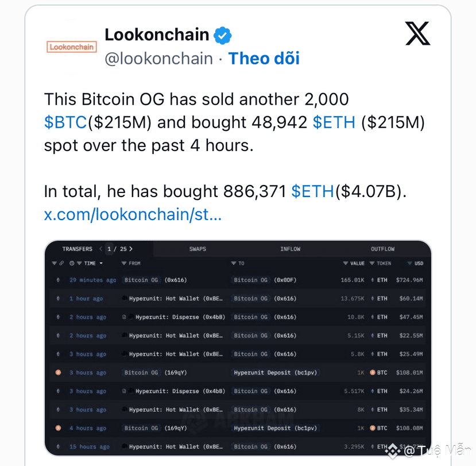Click the clock icon beside TIME
Image resolution: width=476 pixels, height=466 pixels.
click(x=72, y=263)
